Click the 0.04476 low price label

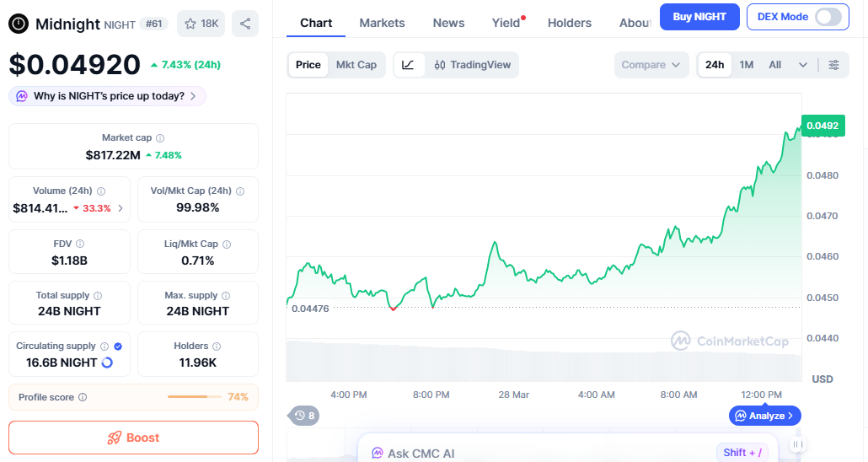coord(310,309)
